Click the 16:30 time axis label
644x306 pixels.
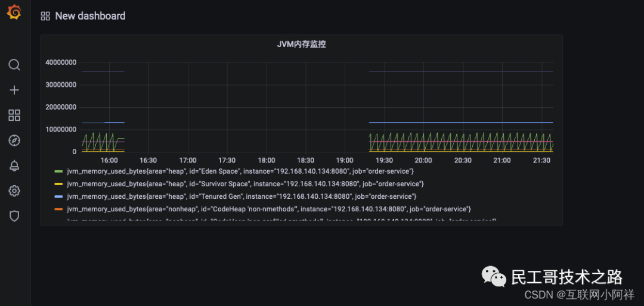pos(148,160)
